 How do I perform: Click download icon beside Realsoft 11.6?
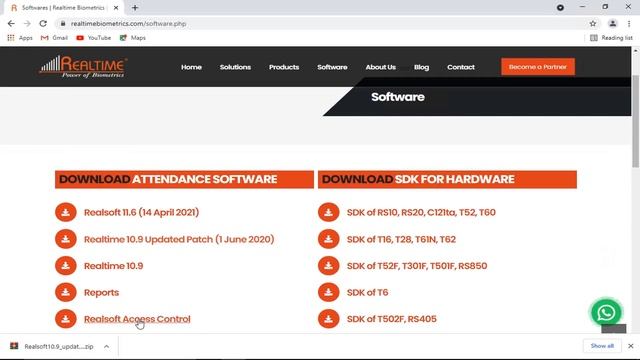66,212
